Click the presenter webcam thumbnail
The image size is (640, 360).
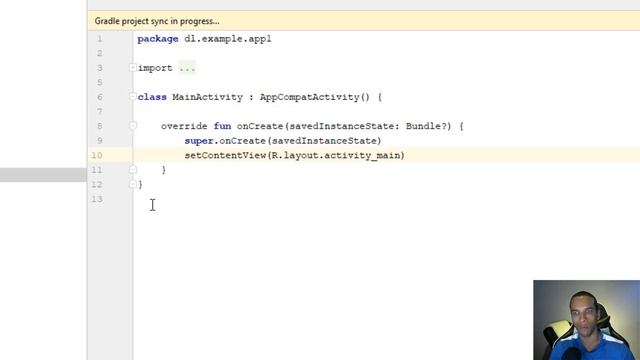click(587, 320)
